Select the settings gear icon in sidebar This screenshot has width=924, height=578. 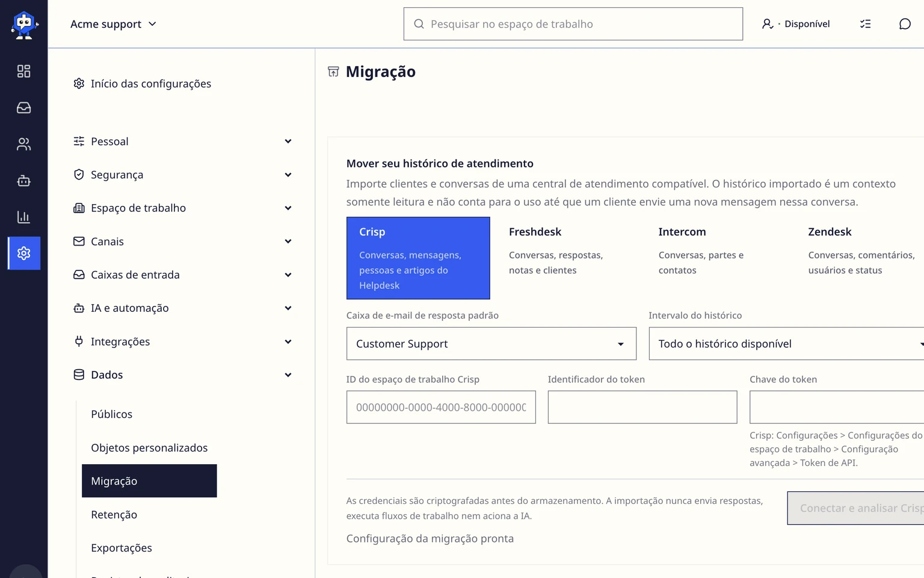point(24,253)
